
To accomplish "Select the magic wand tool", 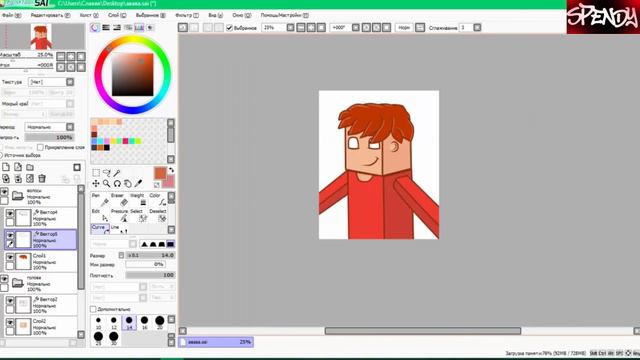I will tap(117, 173).
